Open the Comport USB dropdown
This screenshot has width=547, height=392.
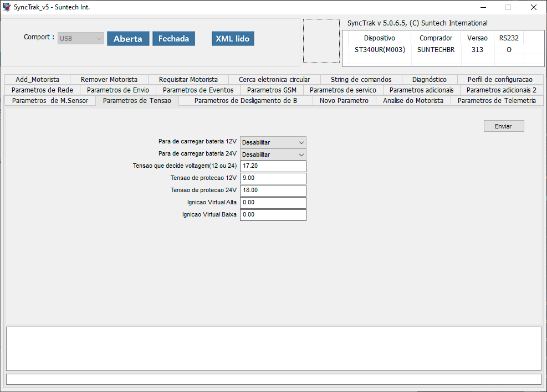[x=80, y=38]
